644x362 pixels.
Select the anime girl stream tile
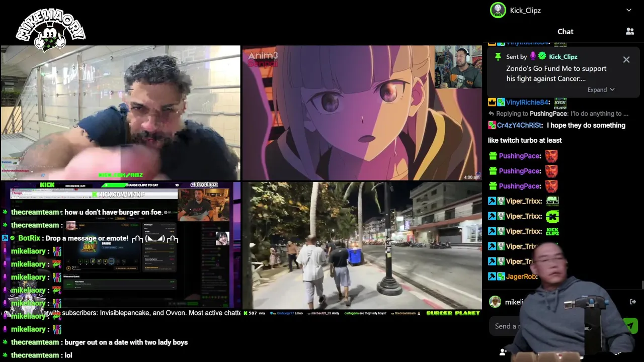point(362,113)
